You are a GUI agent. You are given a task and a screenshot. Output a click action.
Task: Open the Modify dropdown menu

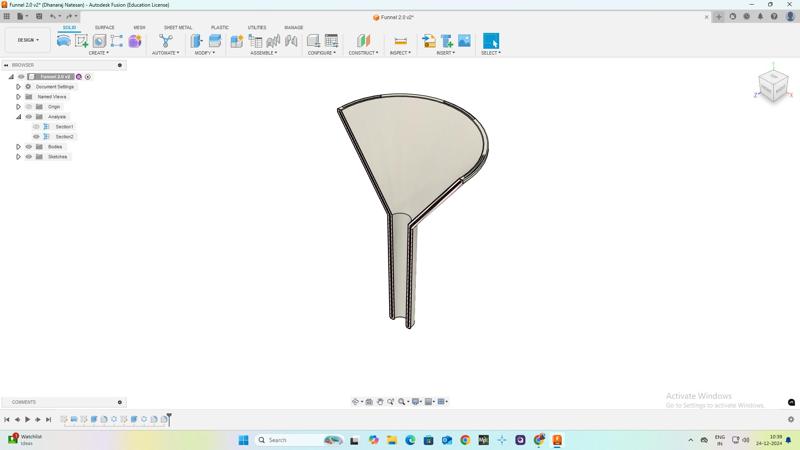coord(205,53)
